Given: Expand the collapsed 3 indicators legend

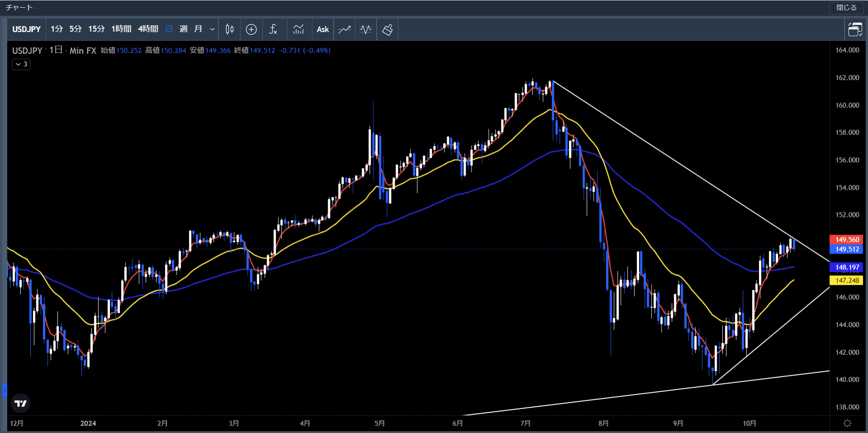Looking at the screenshot, I should (x=21, y=64).
